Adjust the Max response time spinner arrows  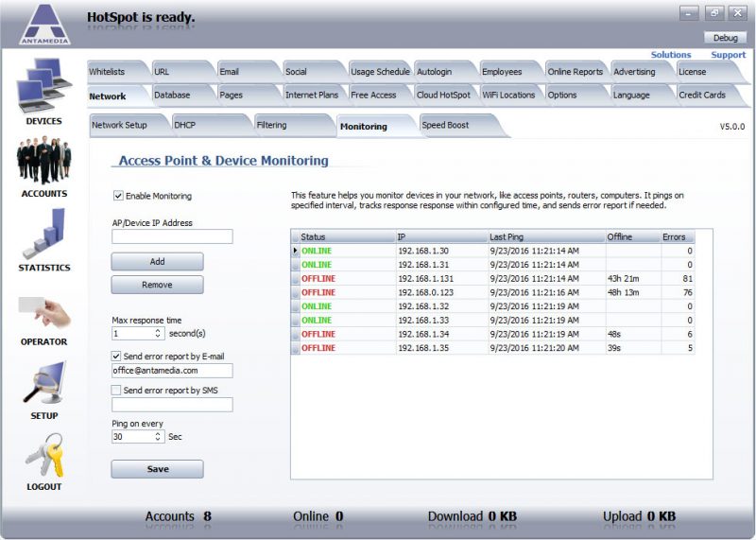(158, 333)
